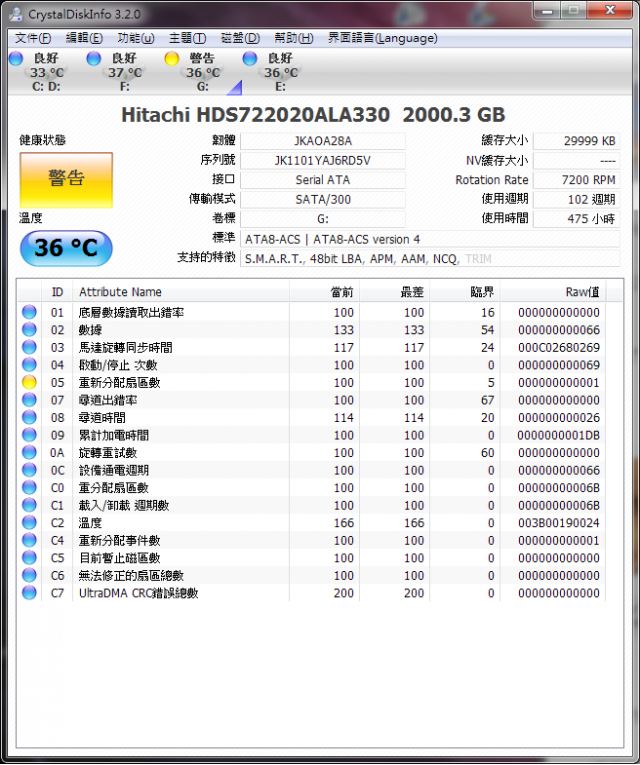The width and height of the screenshot is (640, 765).
Task: Click status orb for attribute 0A
Action: coord(29,453)
